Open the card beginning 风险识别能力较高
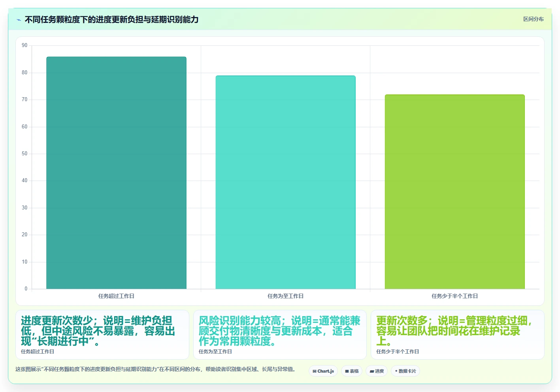This screenshot has height=392, width=560. [x=280, y=335]
